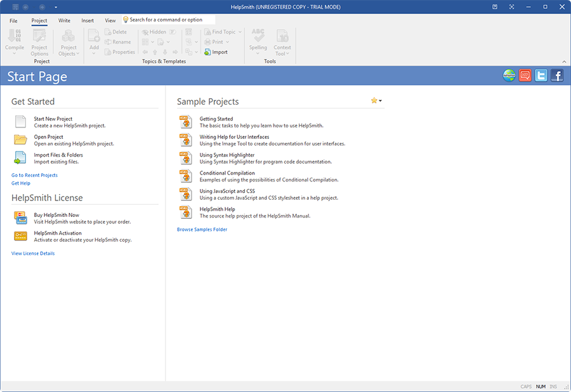571x392 pixels.
Task: Click the HelpSmith Activation key icon
Action: pyautogui.click(x=20, y=236)
